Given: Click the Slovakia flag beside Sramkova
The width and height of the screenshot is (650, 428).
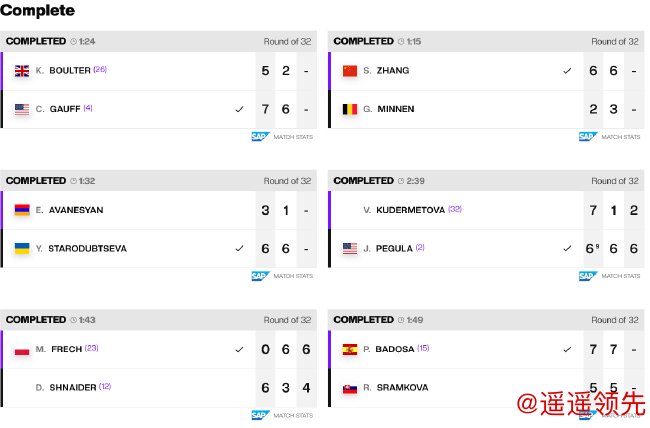Looking at the screenshot, I should [349, 388].
